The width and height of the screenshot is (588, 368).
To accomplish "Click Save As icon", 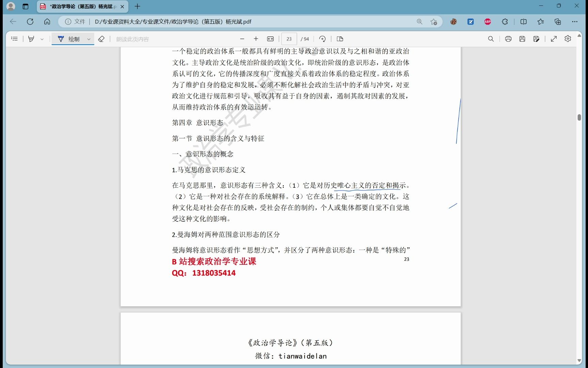I will [536, 39].
